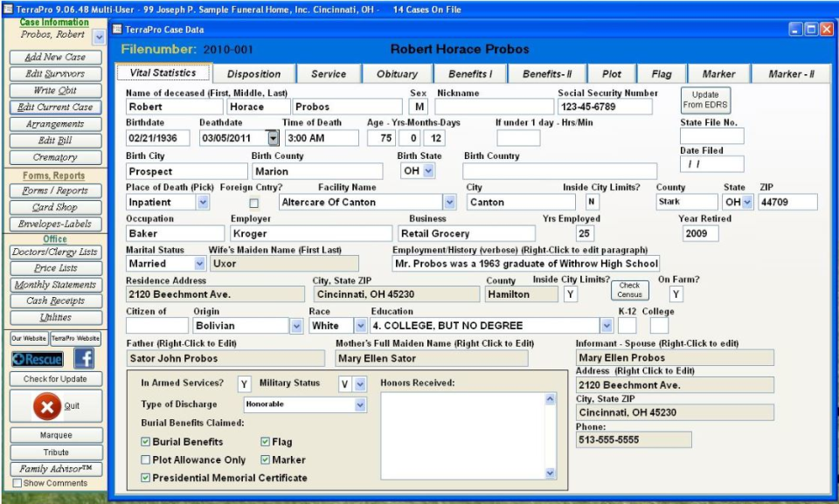839x504 pixels.
Task: Open the Deathdate calendar dropdown
Action: pos(274,138)
